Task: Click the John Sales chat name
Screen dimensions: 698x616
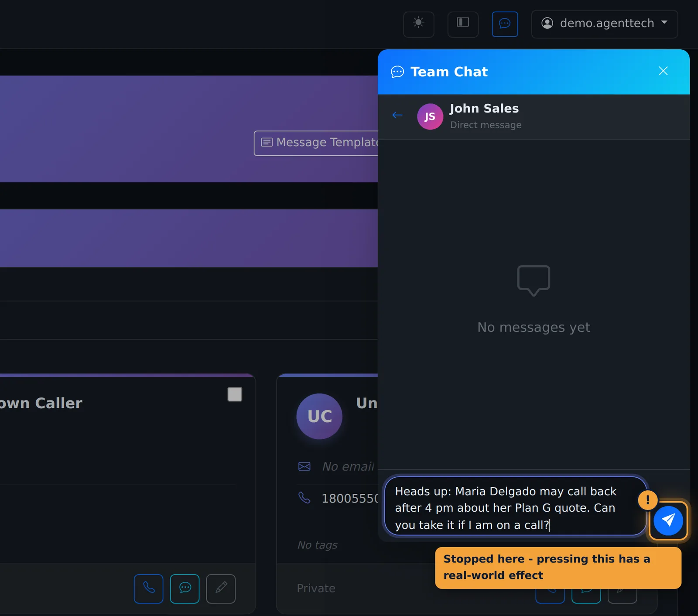Action: [484, 108]
